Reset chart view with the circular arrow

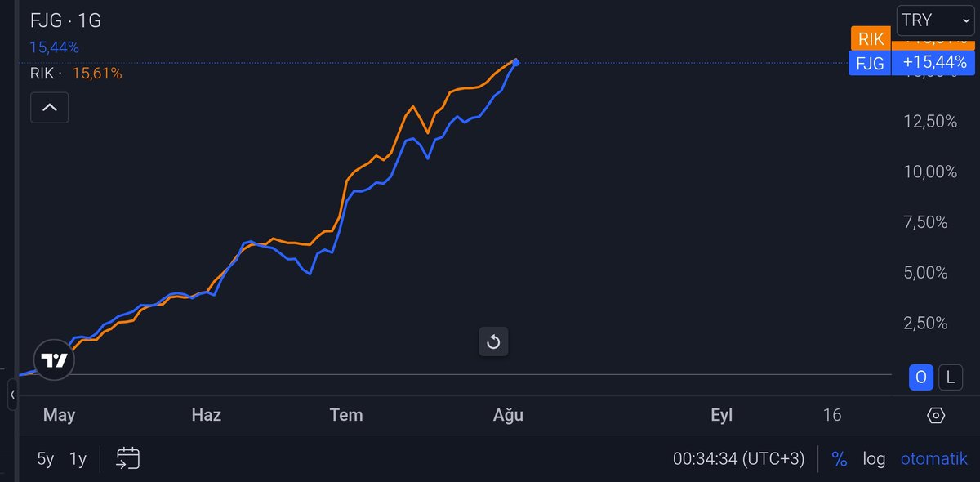click(x=493, y=341)
